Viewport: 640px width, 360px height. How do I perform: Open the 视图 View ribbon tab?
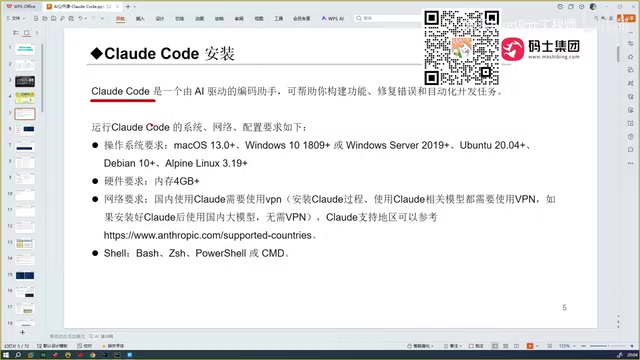click(x=259, y=19)
